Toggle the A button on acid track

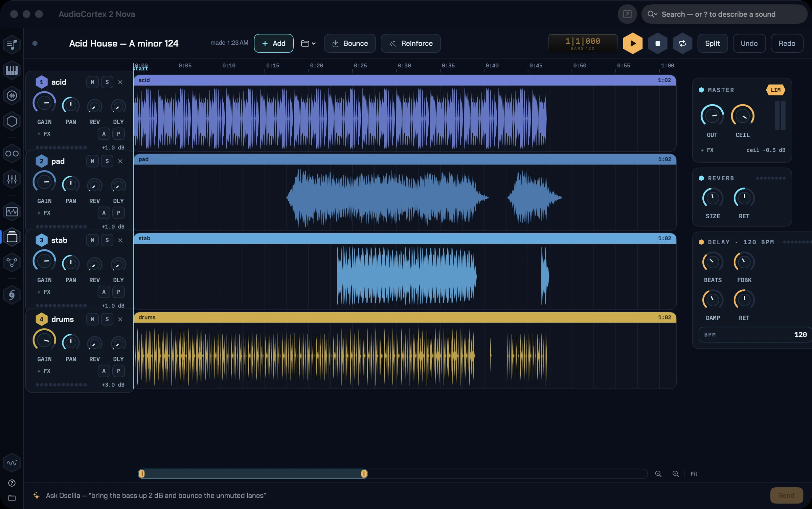[x=104, y=134]
